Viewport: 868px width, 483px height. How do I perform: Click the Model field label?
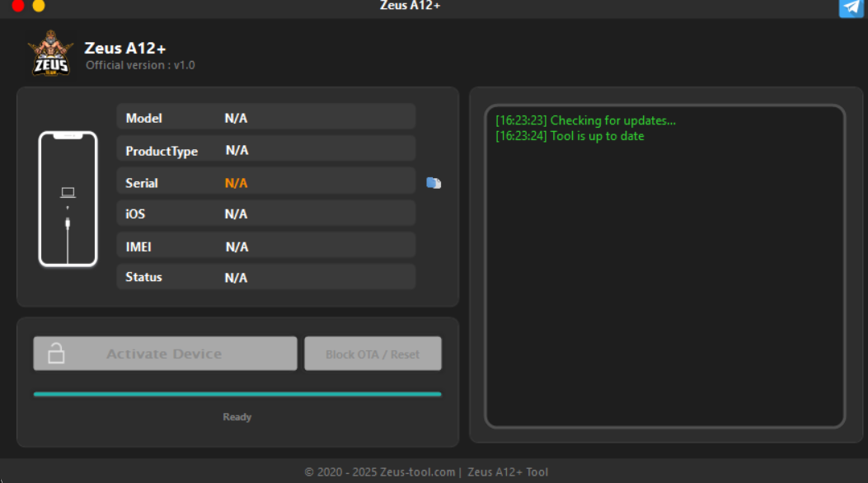point(144,118)
